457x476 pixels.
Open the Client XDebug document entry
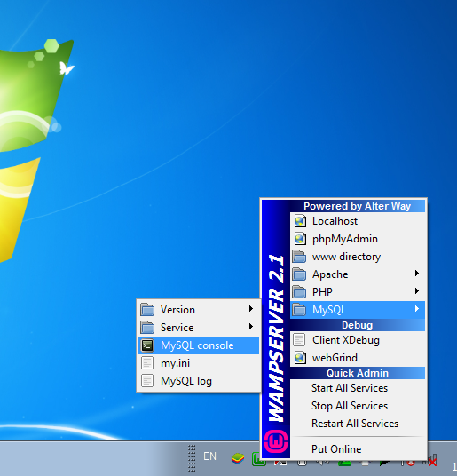point(358,340)
